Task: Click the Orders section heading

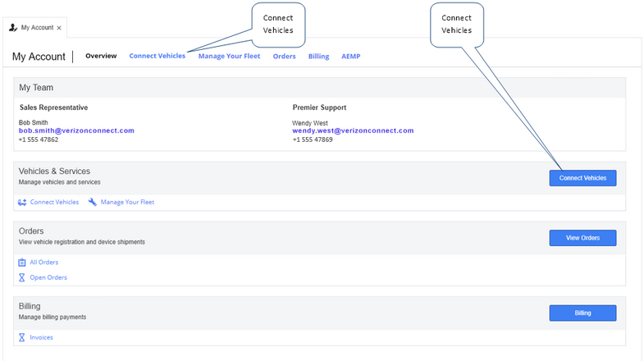Action: pyautogui.click(x=31, y=231)
